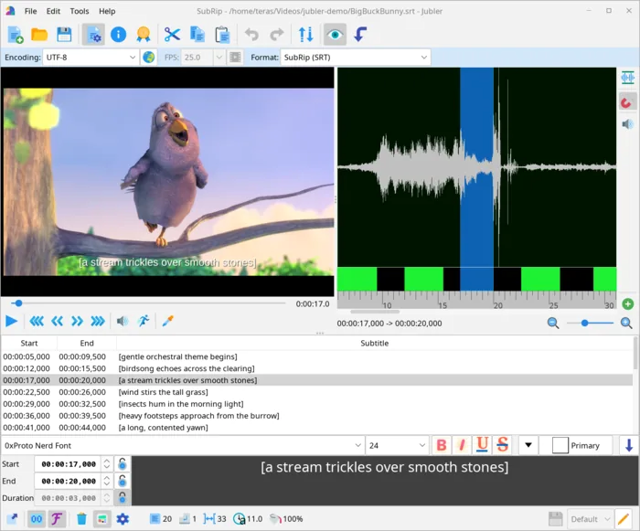Screen dimensions: 640x531
Task: Toggle waveform audio speaker icon
Action: [628, 124]
